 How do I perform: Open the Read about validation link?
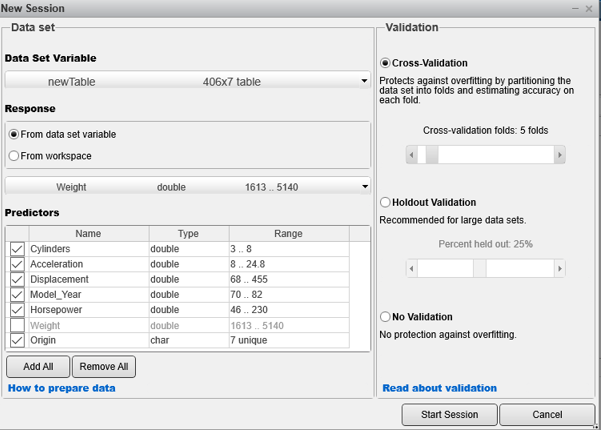[439, 388]
